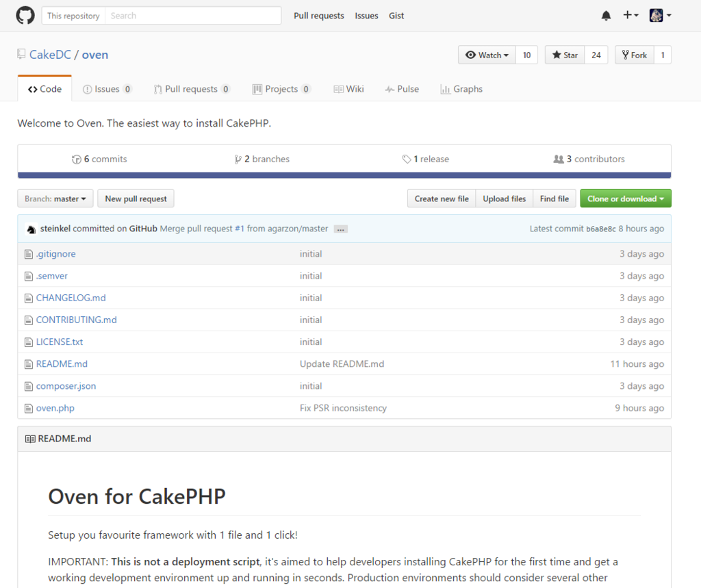Click the .semver file icon
Viewport: 701px width, 588px height.
(x=29, y=277)
